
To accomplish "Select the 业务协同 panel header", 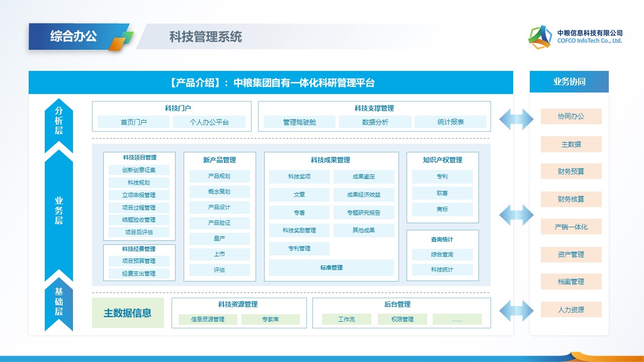I will (x=569, y=82).
